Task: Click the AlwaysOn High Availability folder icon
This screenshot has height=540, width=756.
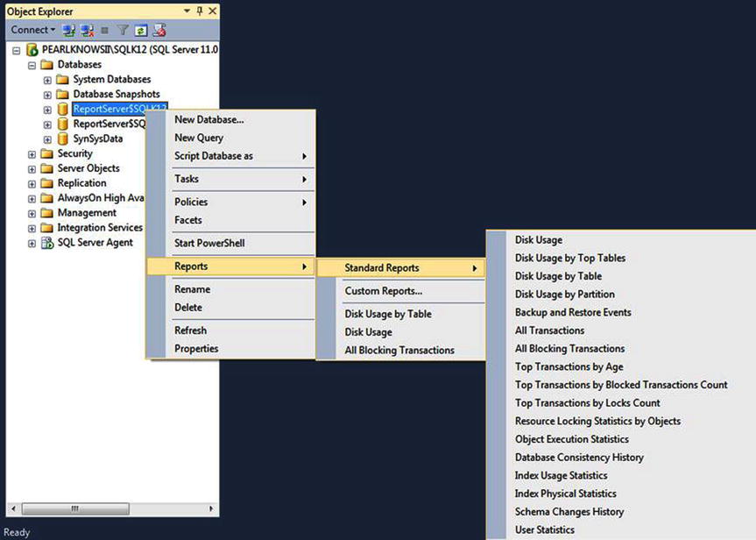Action: tap(46, 198)
